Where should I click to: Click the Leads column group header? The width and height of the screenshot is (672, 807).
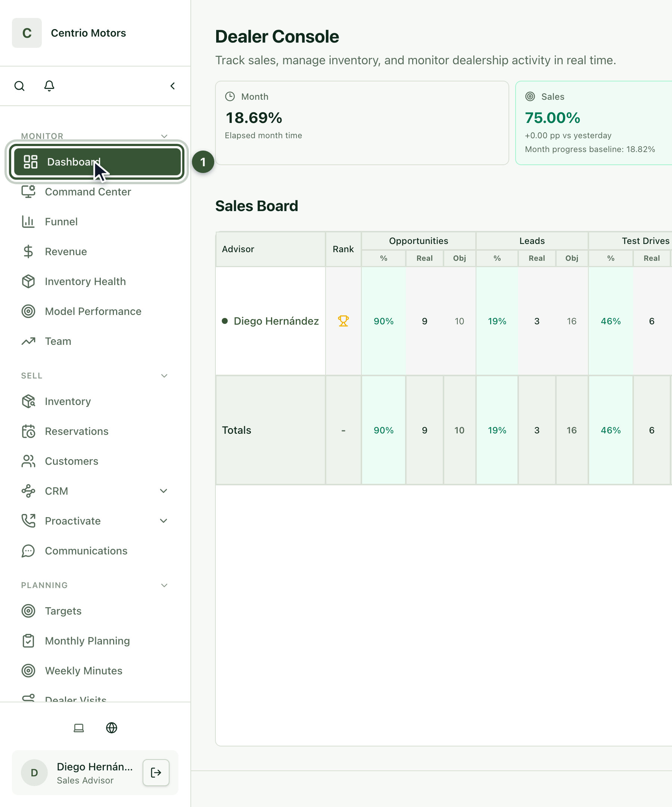tap(532, 241)
